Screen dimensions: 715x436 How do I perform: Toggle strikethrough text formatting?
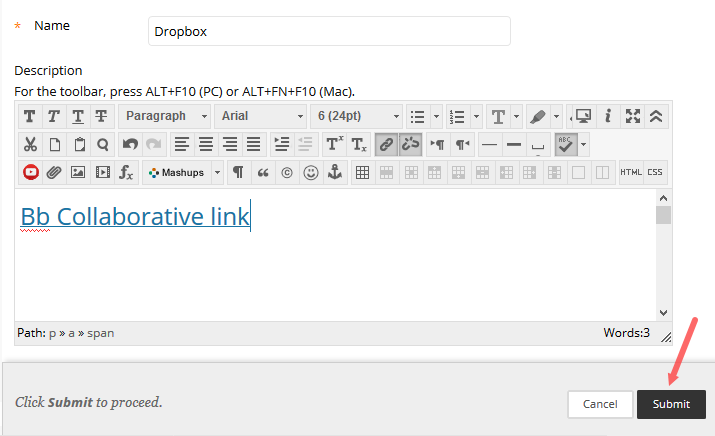point(101,116)
